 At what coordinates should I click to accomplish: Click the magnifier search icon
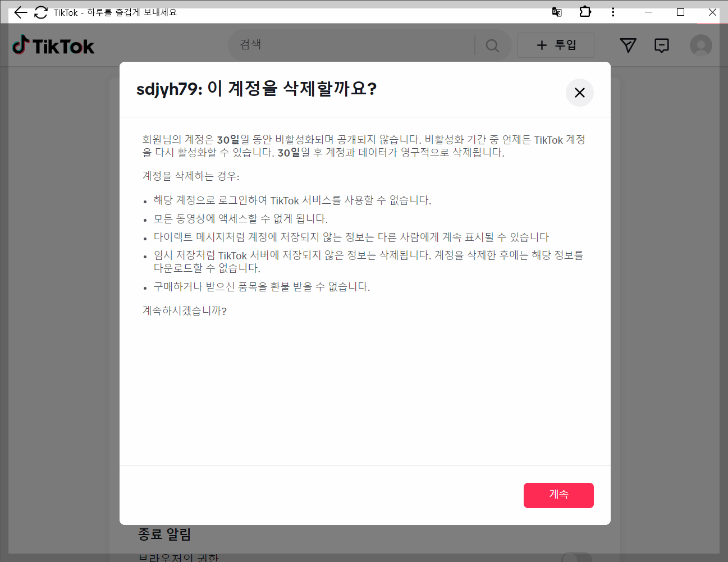point(492,45)
